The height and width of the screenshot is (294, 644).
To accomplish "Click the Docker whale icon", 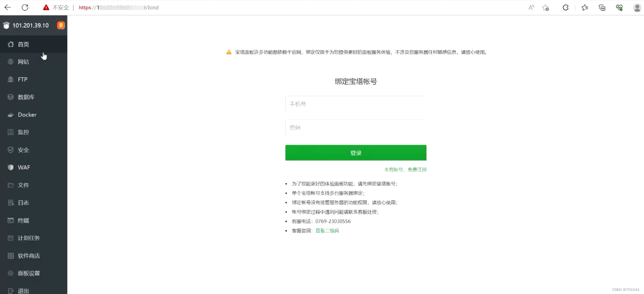I will point(11,115).
